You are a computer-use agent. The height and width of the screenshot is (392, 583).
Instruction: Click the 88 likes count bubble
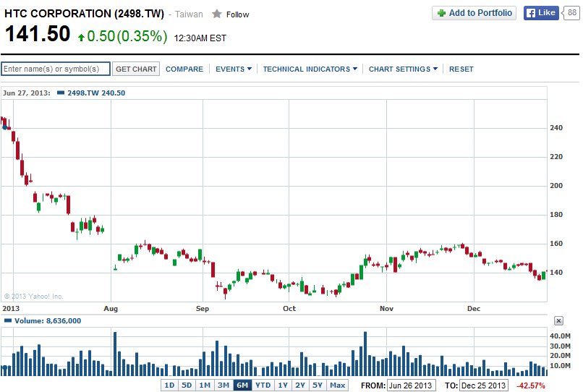tap(571, 13)
